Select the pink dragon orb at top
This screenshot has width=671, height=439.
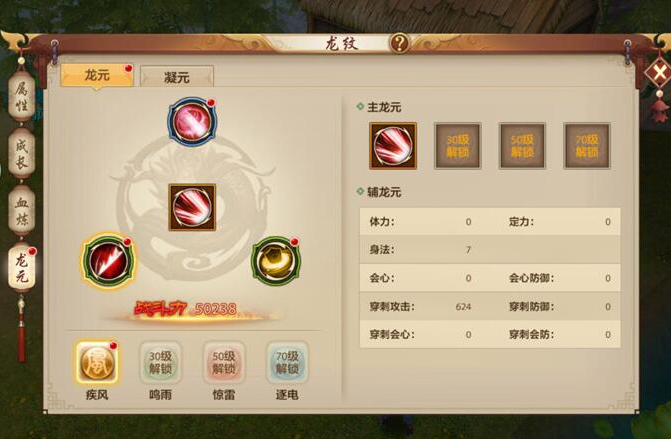(x=192, y=122)
